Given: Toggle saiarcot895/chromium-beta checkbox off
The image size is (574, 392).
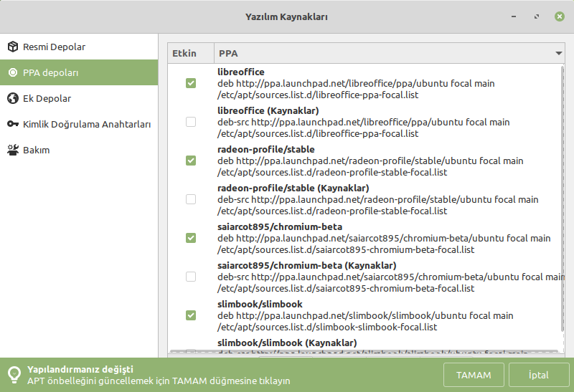Looking at the screenshot, I should pos(191,238).
